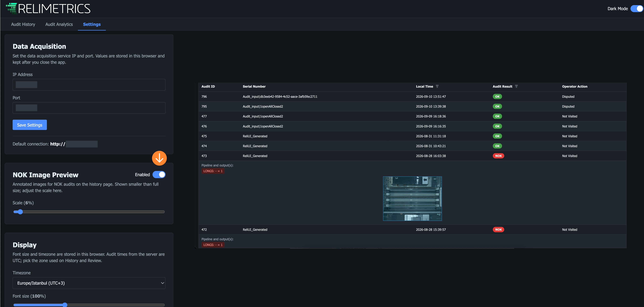Click OK badge of audit 795
This screenshot has width=644, height=307.
[497, 106]
